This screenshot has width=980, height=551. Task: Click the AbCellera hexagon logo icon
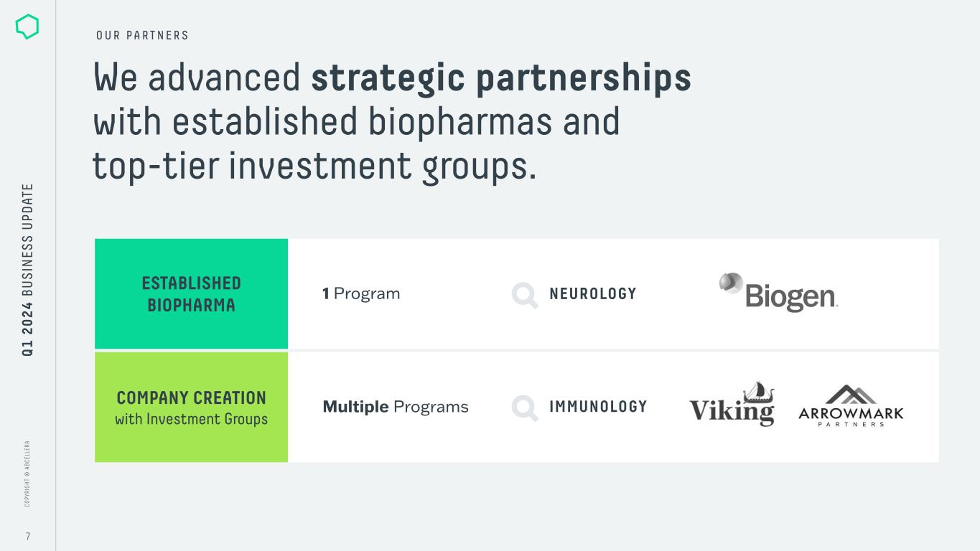(x=27, y=27)
